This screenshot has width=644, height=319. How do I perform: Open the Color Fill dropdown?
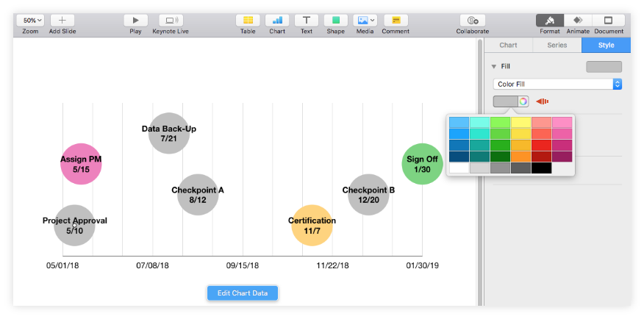[x=557, y=85]
